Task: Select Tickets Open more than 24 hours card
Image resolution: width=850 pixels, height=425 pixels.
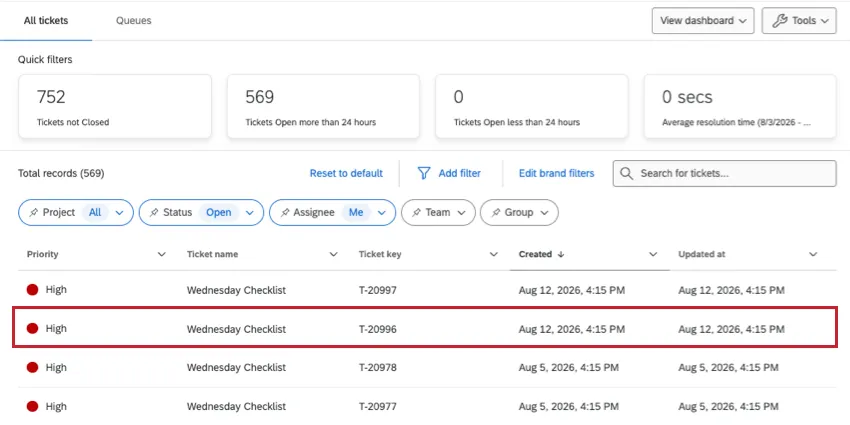Action: point(323,107)
